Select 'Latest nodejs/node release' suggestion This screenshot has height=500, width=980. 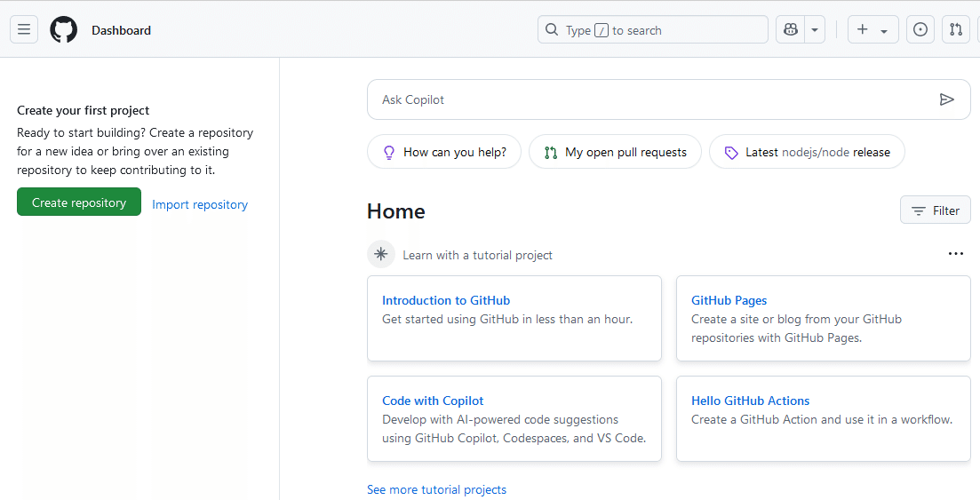[x=807, y=152]
